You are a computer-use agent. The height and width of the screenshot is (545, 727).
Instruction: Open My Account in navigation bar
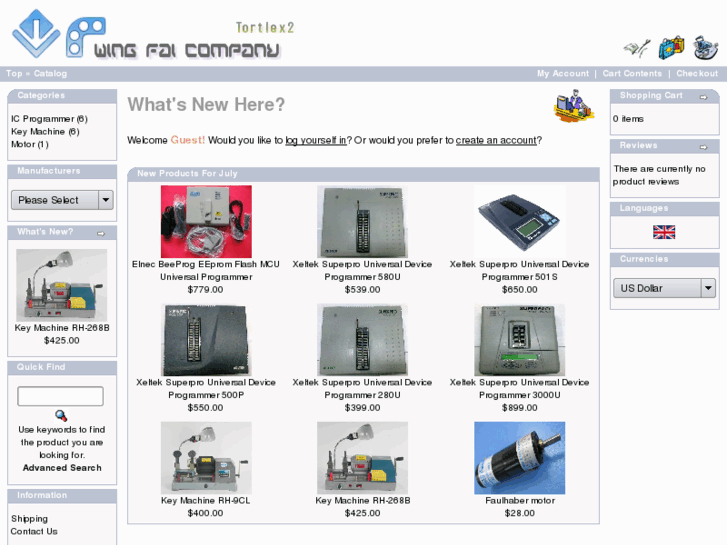pos(563,73)
